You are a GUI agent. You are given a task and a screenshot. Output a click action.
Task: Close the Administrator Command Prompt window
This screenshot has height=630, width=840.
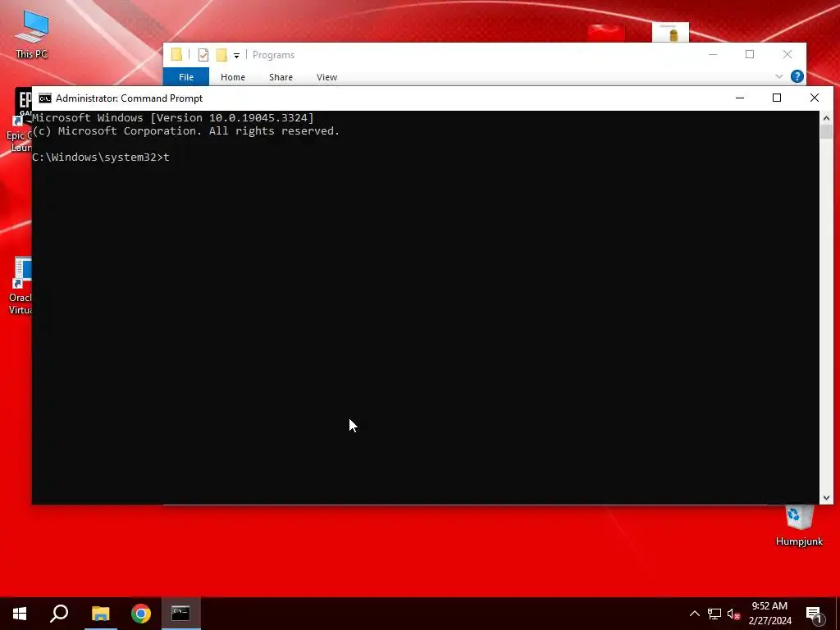(x=815, y=98)
